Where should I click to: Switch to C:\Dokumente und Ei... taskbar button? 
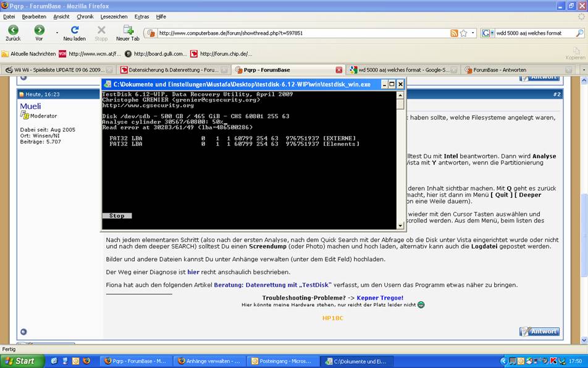point(356,361)
